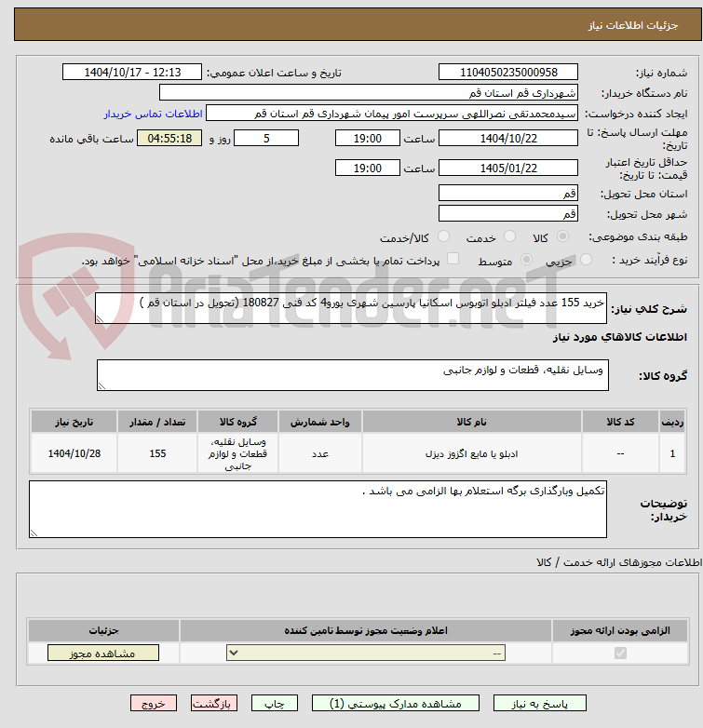Click the buyer organization name field

click(x=369, y=93)
